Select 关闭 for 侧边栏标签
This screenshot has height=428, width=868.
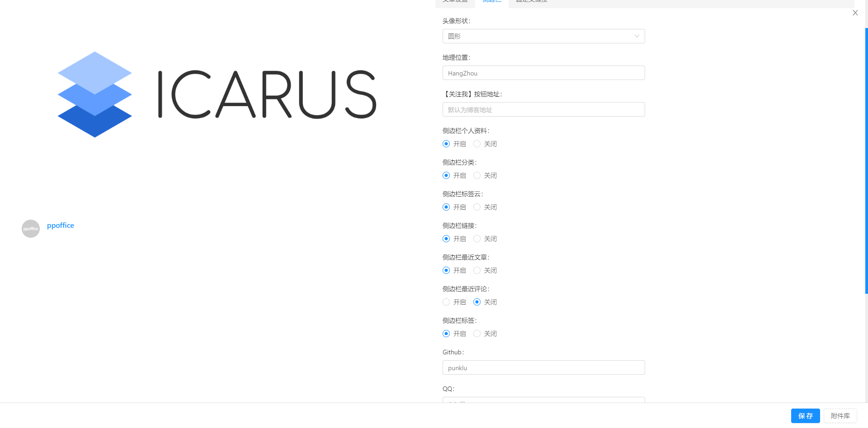coord(476,334)
